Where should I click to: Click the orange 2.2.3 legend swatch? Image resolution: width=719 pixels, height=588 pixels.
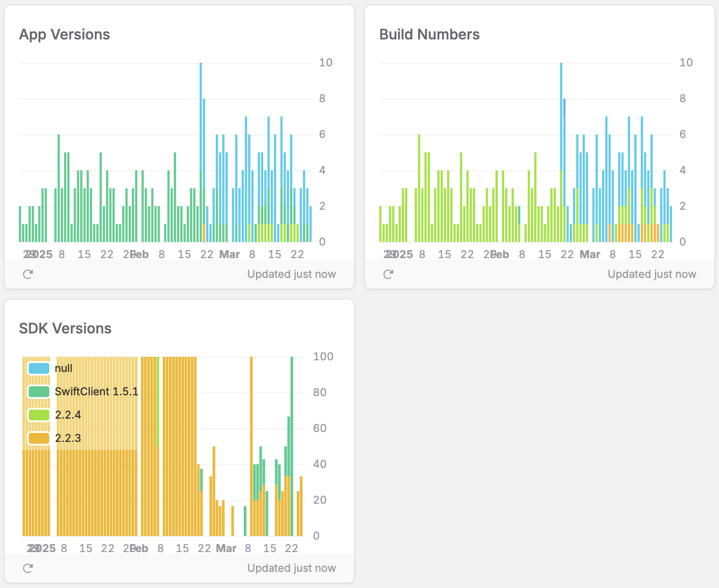pyautogui.click(x=39, y=438)
